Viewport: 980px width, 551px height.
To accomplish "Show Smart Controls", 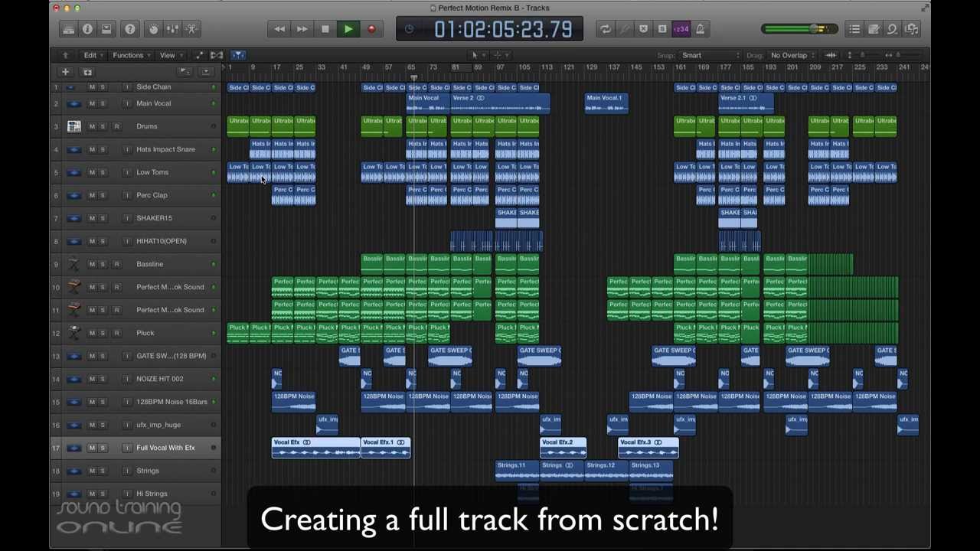I will click(x=154, y=29).
